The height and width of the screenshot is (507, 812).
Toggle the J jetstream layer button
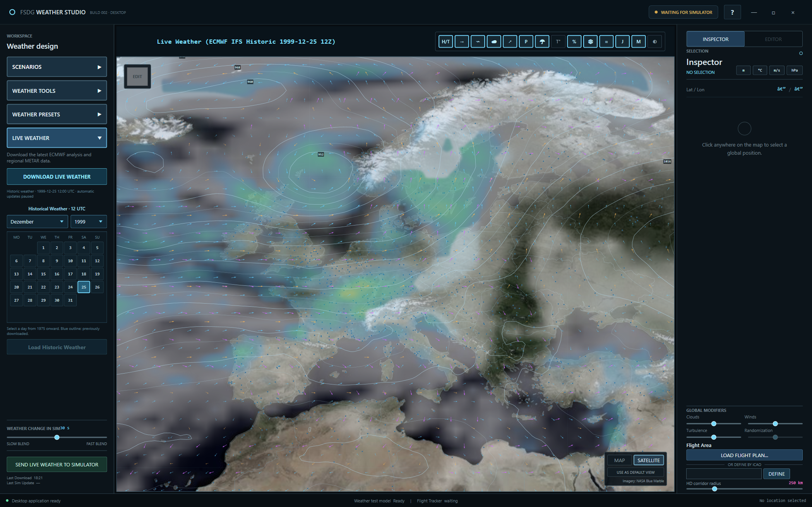[x=622, y=42]
